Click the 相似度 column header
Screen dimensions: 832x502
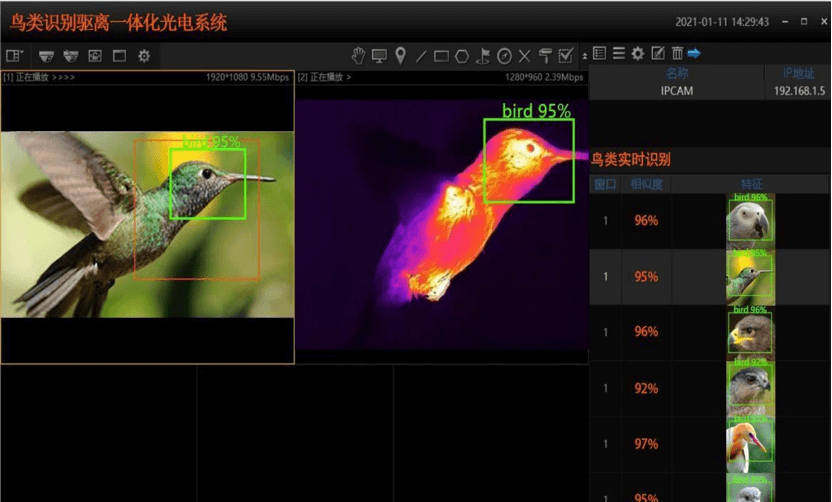click(x=646, y=185)
